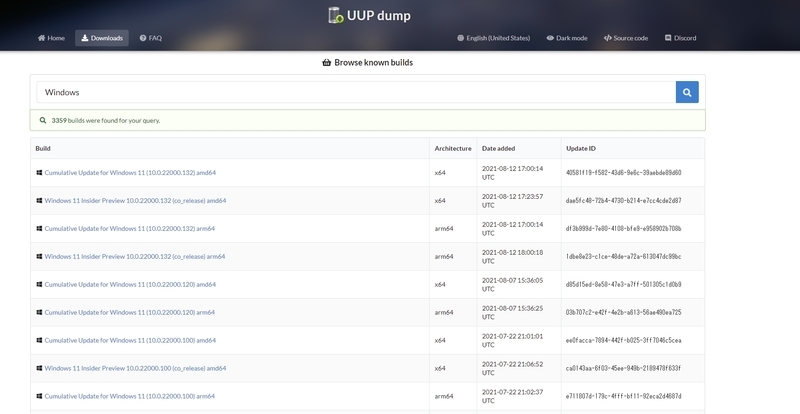Select Update ID starting with 03b707c2

(x=623, y=312)
